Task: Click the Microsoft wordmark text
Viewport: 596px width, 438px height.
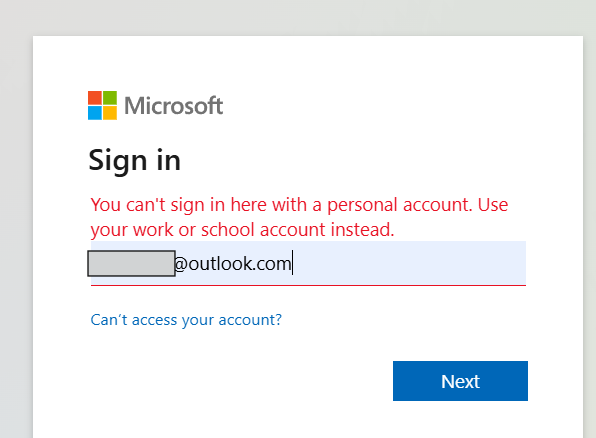Action: tap(174, 106)
